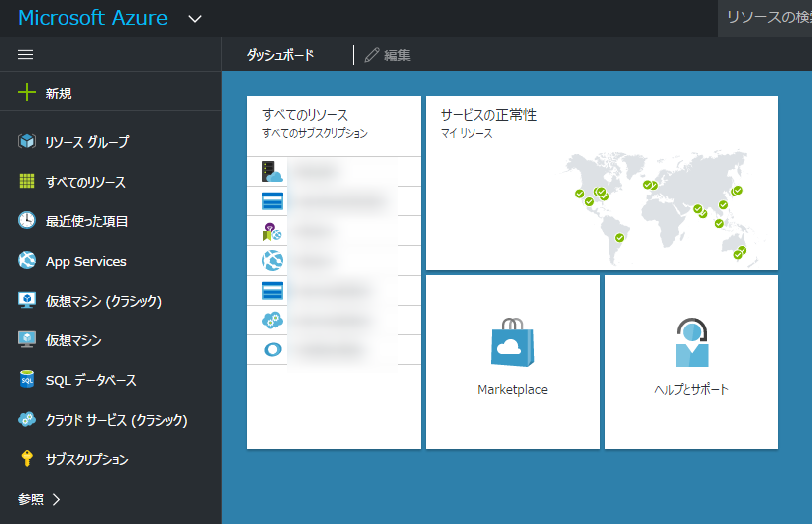Expand the Microsoft Azure dropdown chevron
Image resolution: width=812 pixels, height=524 pixels.
tap(195, 19)
